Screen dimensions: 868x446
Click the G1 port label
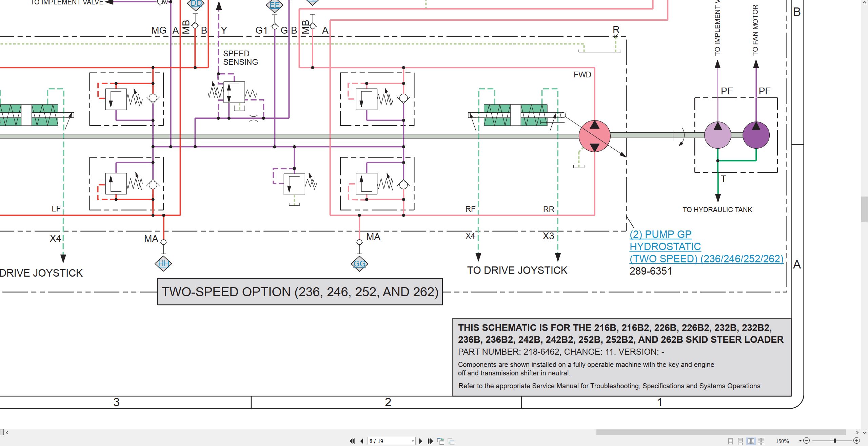point(261,31)
